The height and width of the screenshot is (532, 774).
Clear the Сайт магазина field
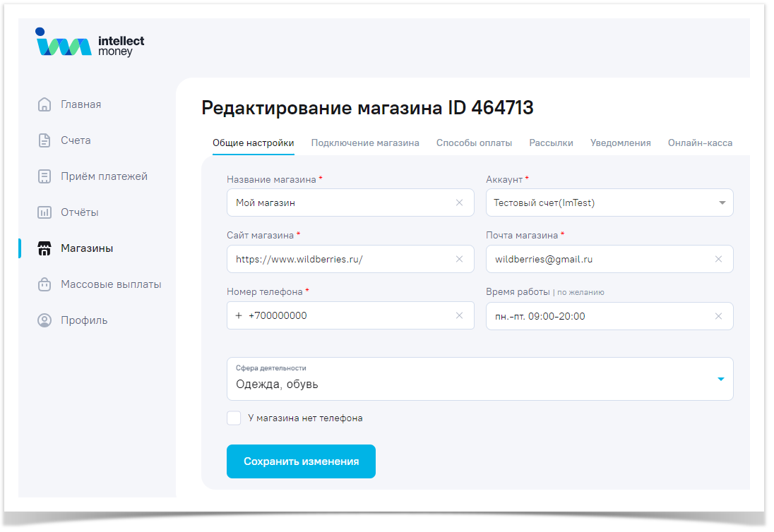[460, 259]
